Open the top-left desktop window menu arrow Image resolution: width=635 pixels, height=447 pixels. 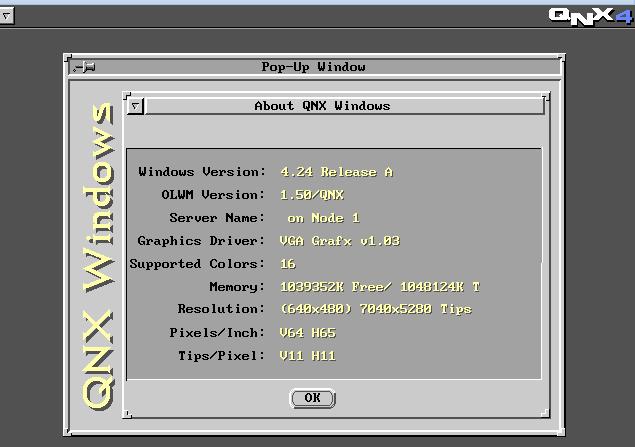(7, 16)
